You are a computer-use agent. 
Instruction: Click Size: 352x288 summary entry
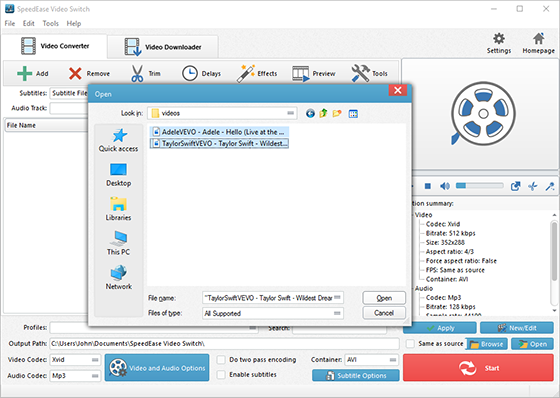(445, 243)
